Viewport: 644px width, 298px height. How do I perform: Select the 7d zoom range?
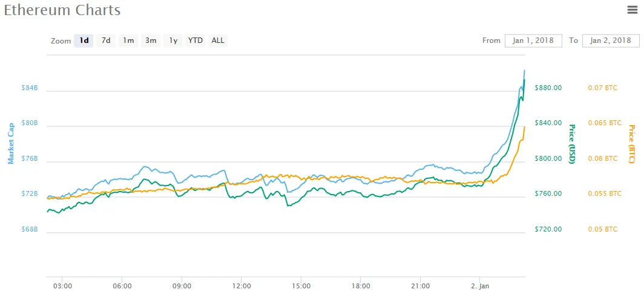click(x=106, y=40)
